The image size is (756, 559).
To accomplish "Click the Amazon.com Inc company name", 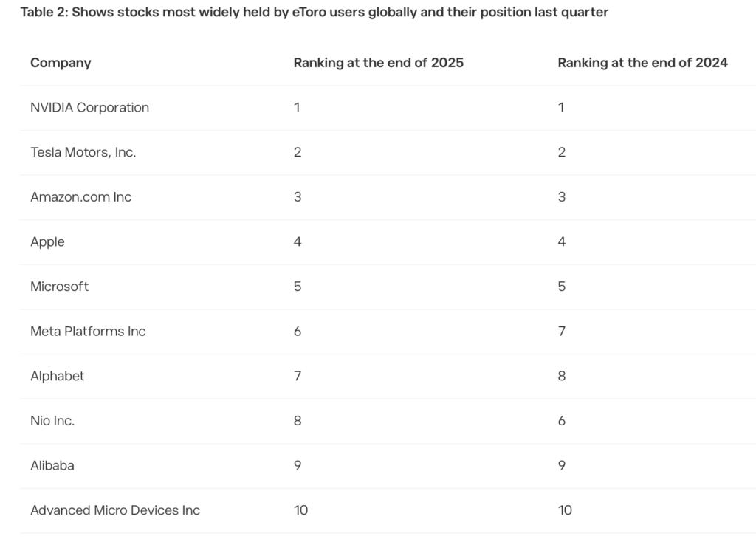I will click(80, 197).
